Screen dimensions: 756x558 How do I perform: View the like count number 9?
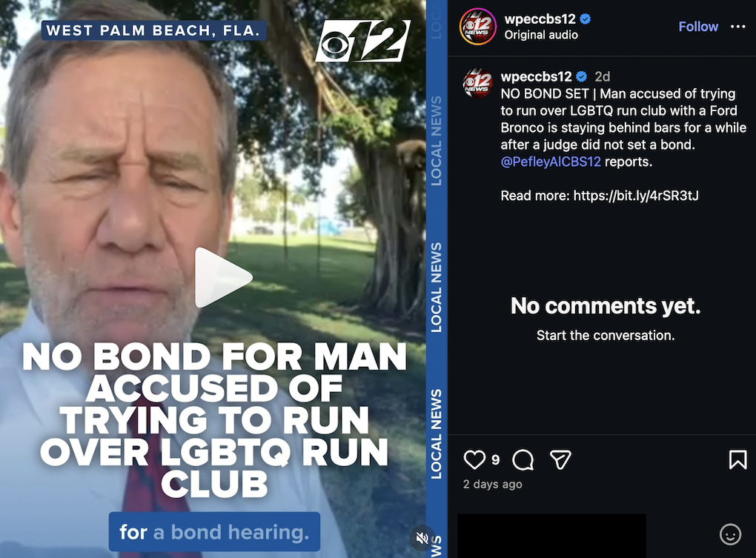point(496,459)
